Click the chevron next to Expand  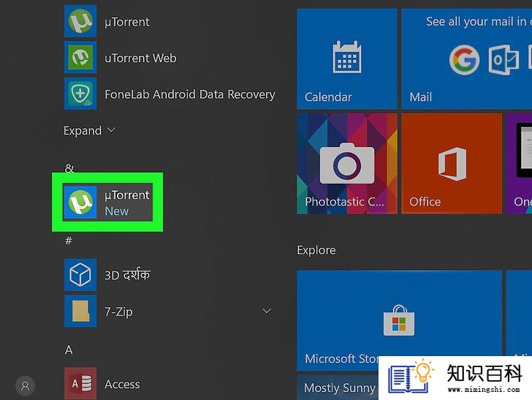coord(111,129)
